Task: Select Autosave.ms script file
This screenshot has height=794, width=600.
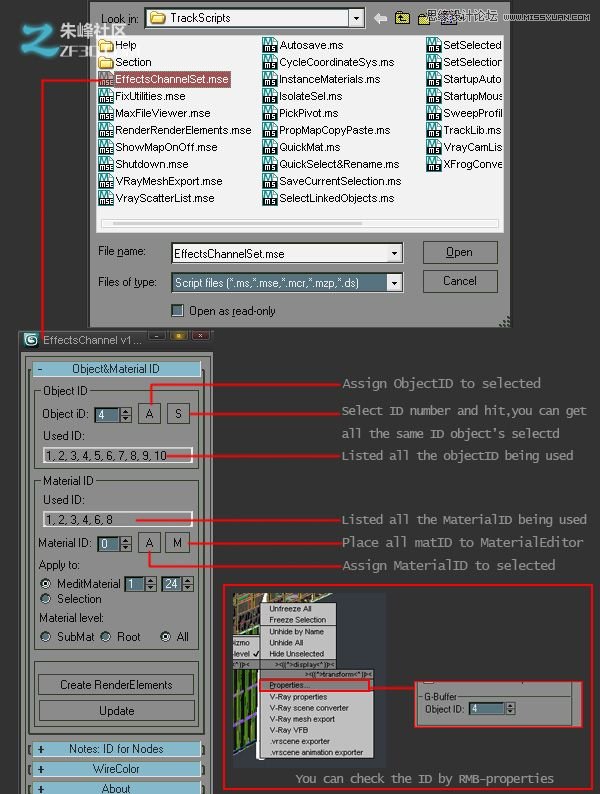Action: [x=303, y=45]
